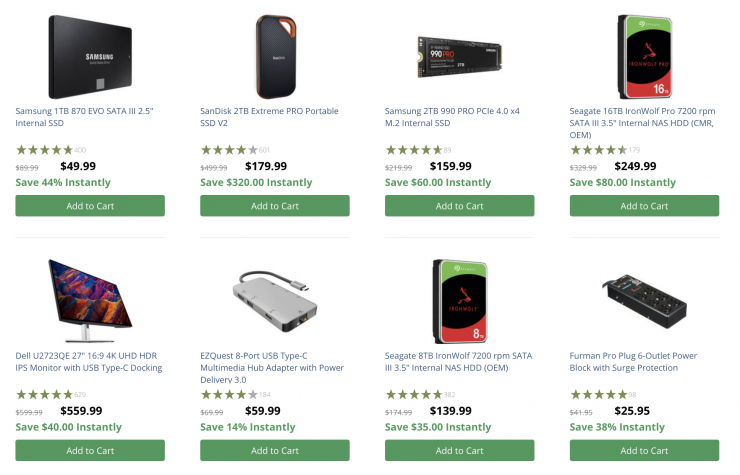Click the Seagate 8TB IronWolf drive image
The image size is (740, 475).
point(459,300)
